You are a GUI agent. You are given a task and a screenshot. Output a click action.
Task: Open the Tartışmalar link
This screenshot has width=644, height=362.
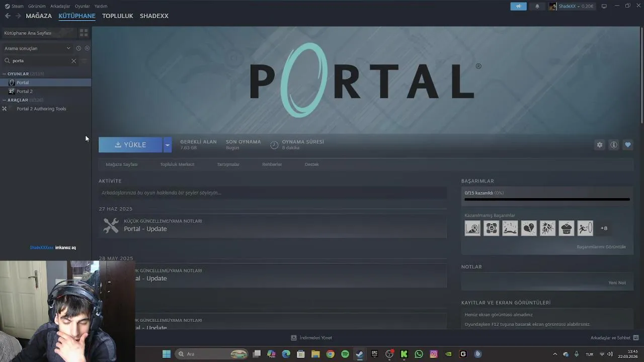click(x=228, y=164)
